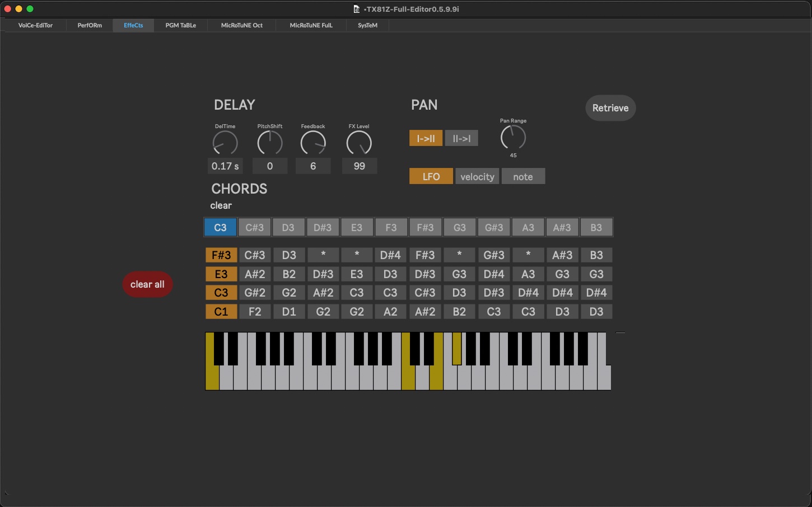Screen dimensions: 812x507
Task: Adjust the PitchShift knob
Action: coord(270,143)
